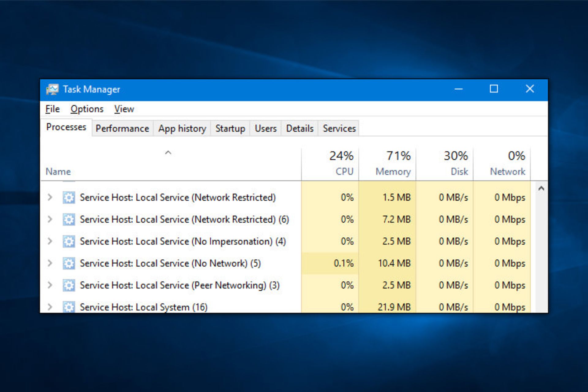
Task: Click the gear icon beside No Impersonation service host
Action: pyautogui.click(x=69, y=241)
